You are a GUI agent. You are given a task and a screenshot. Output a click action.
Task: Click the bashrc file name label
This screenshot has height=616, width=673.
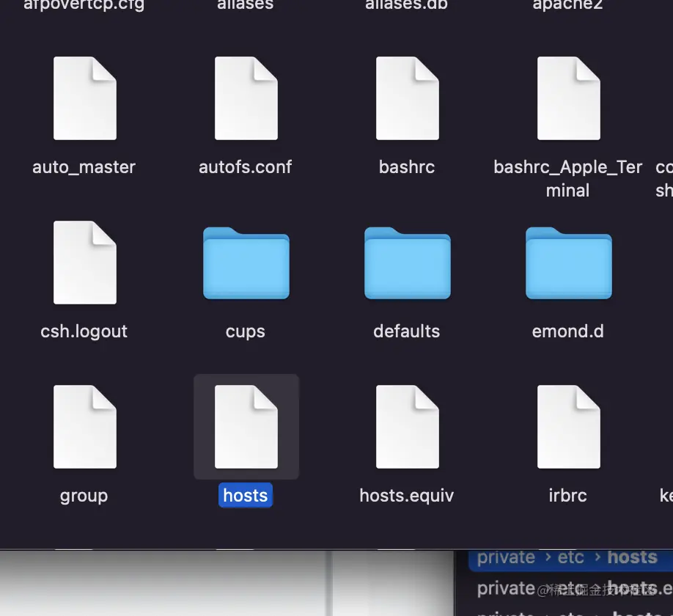(407, 167)
